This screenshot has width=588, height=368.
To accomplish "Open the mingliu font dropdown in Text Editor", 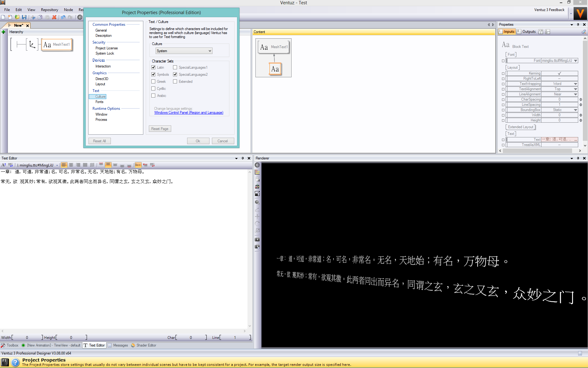I will [x=57, y=165].
